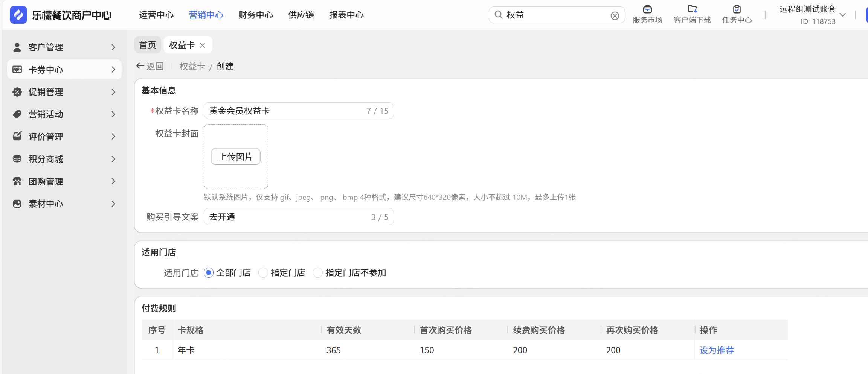Open the 任务中心 task icon
868x374 pixels.
pos(737,9)
